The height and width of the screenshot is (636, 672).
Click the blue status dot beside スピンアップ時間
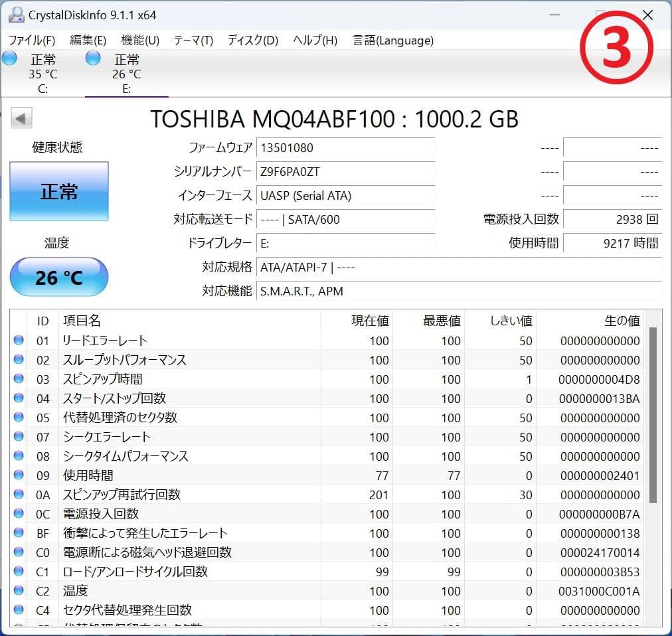20,379
